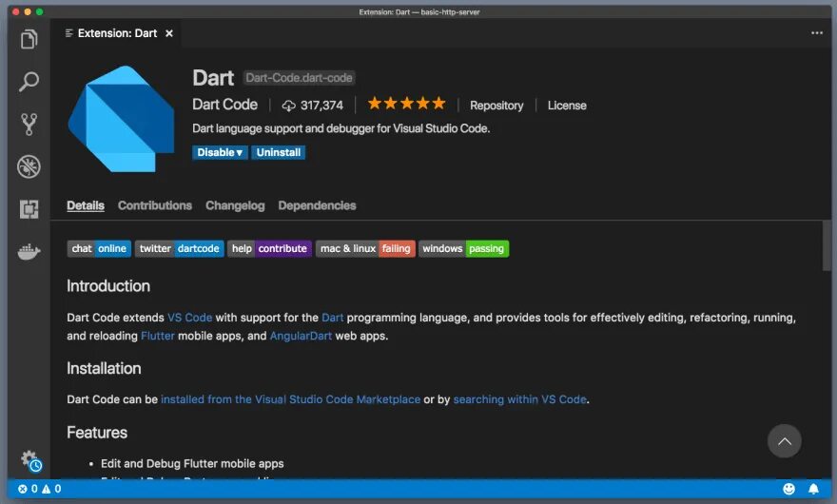
Task: Open the Explorer view in activity bar
Action: (x=29, y=39)
